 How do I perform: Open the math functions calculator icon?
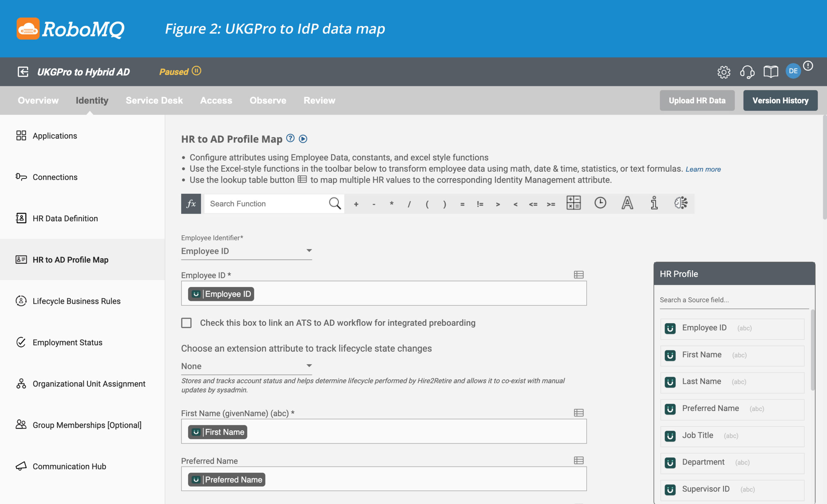tap(574, 203)
